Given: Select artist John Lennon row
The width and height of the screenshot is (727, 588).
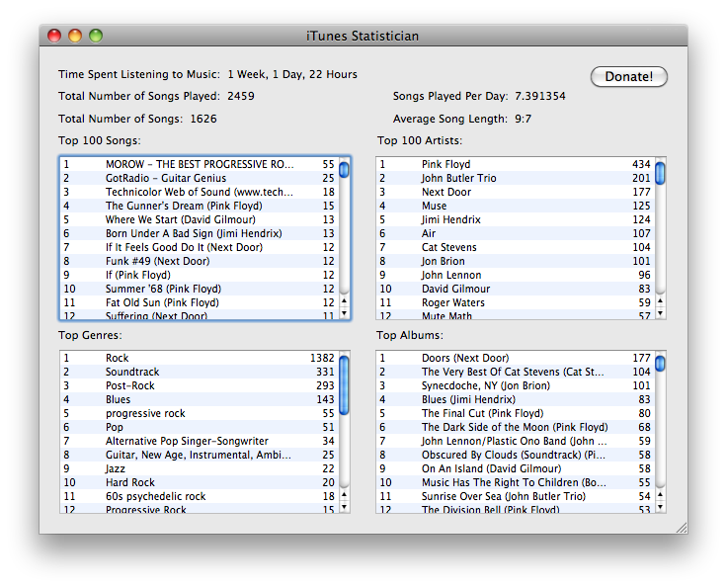Looking at the screenshot, I should pos(516,275).
